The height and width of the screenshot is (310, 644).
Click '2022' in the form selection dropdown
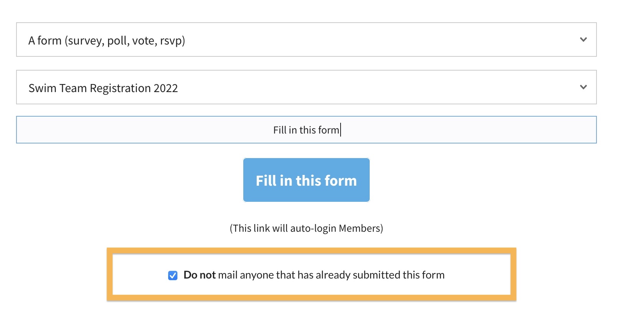166,88
